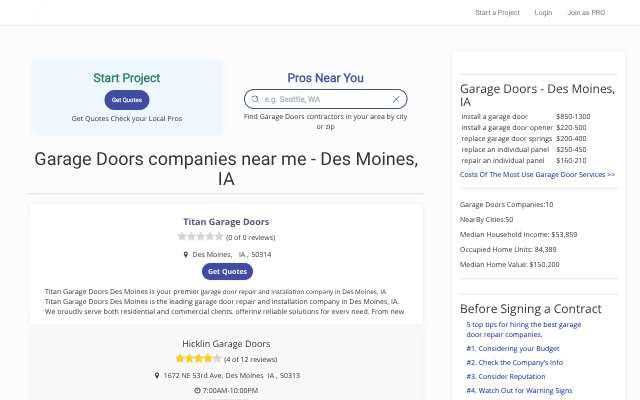Click 'Garage Doors Companies:10' text
Viewport: 640px width, 400px height.
tap(507, 204)
